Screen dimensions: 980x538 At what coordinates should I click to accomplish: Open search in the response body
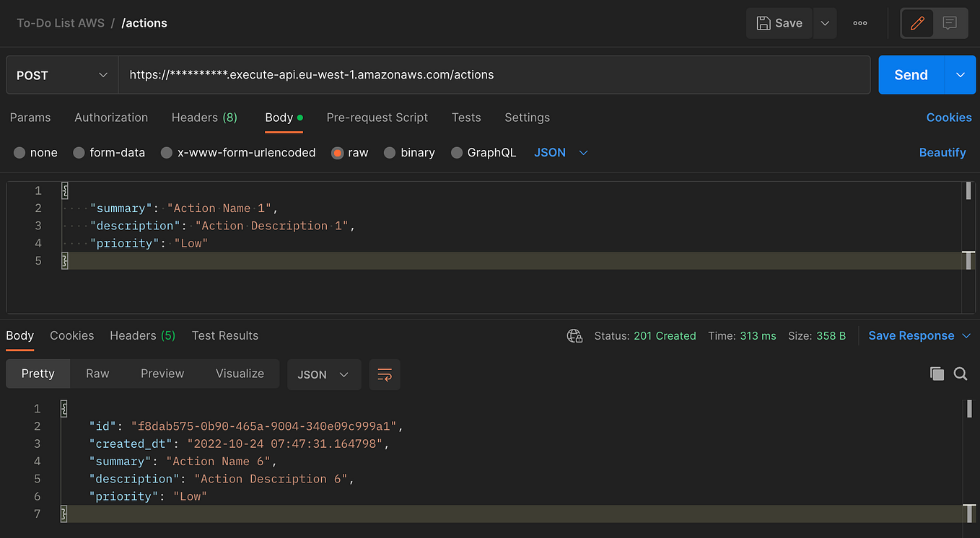(x=960, y=374)
